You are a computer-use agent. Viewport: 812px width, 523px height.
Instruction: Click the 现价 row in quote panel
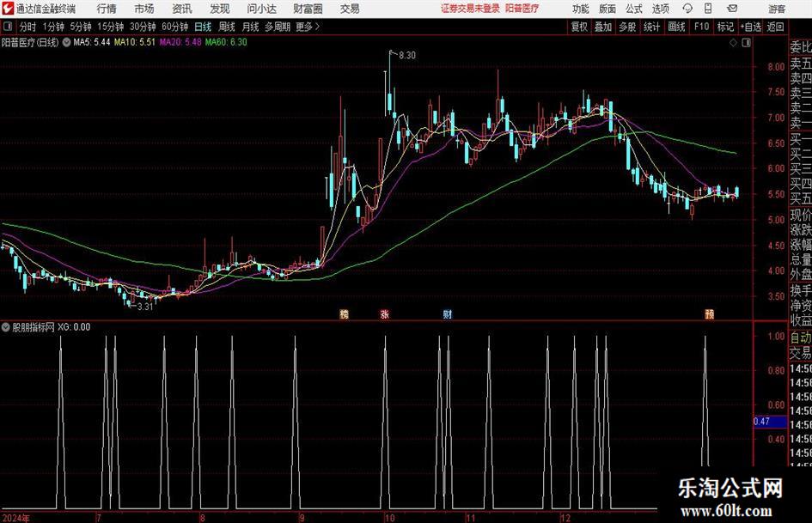coord(801,215)
